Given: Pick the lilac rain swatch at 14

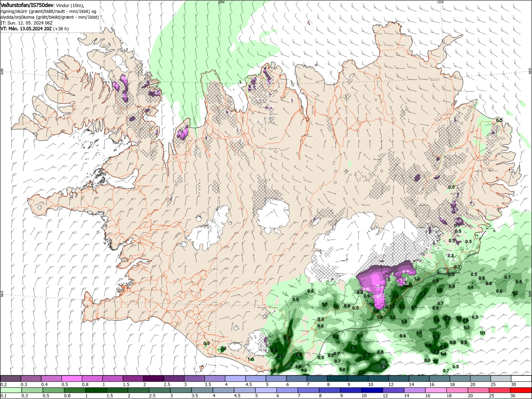Looking at the screenshot, I should [x=414, y=390].
